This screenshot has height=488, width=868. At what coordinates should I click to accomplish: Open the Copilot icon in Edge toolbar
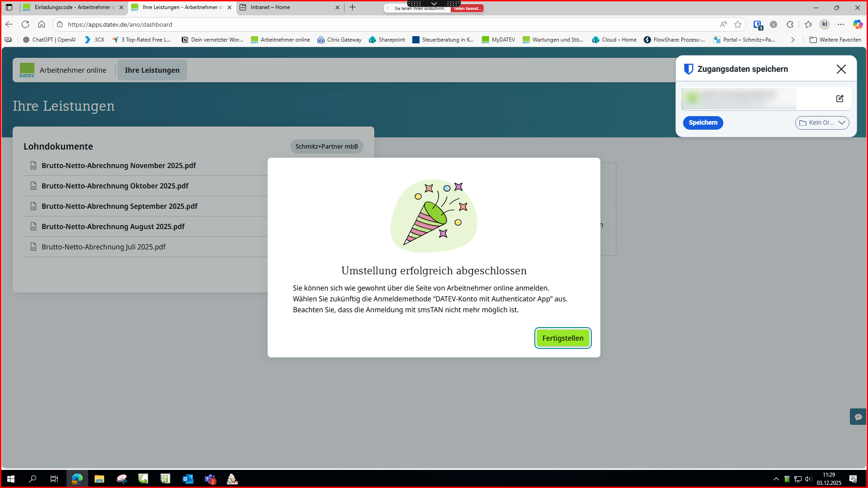(858, 24)
